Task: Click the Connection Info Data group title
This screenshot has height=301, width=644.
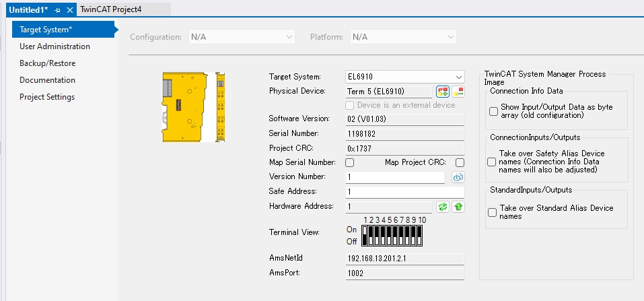Action: [526, 91]
